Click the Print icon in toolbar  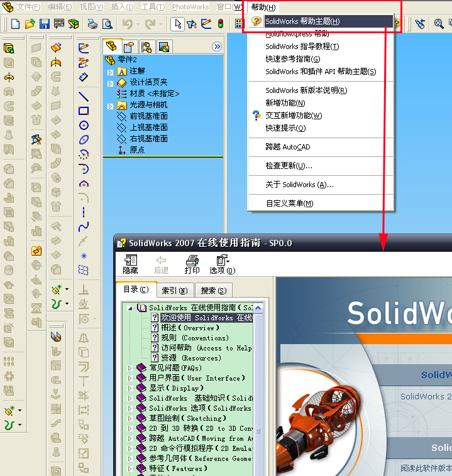pos(92,24)
